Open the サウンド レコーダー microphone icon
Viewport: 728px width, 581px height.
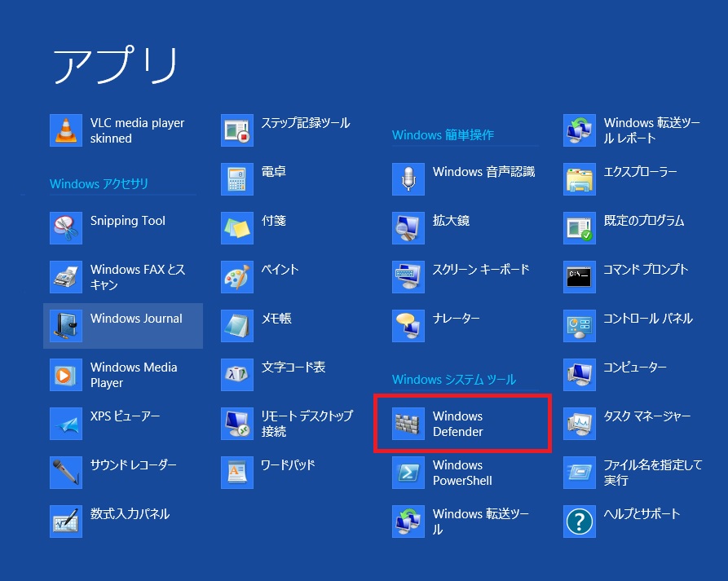[x=66, y=473]
